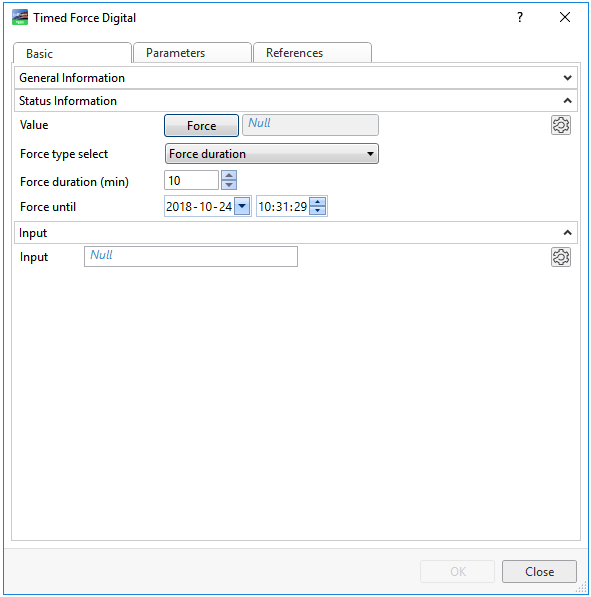
Task: Click the Input Null text field
Action: [191, 257]
